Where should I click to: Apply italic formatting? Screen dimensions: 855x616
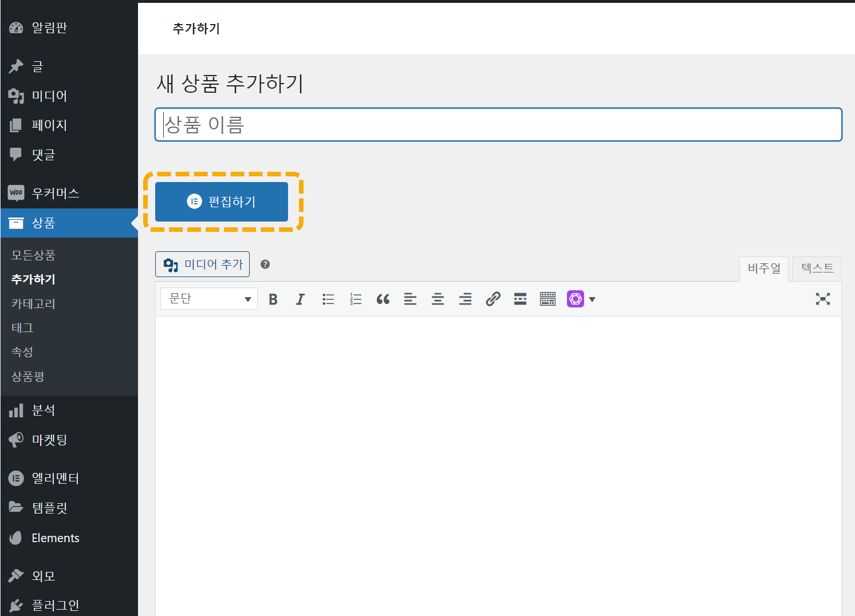(300, 298)
